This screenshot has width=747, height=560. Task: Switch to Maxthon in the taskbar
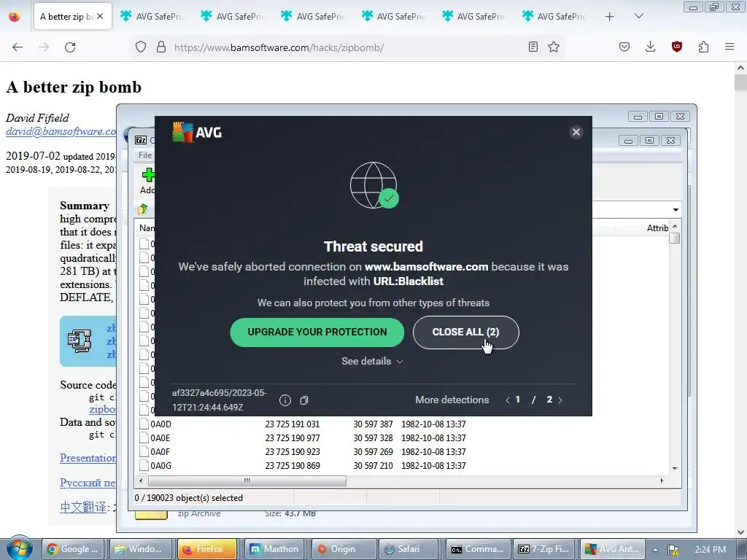tap(274, 549)
